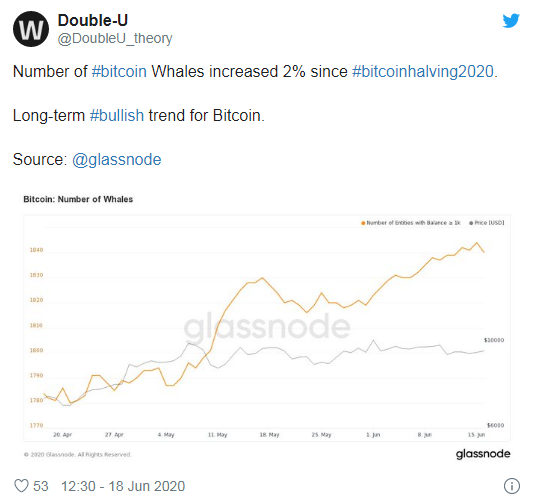Image resolution: width=536 pixels, height=501 pixels.
Task: Click the 53 likes count
Action: coord(41,486)
